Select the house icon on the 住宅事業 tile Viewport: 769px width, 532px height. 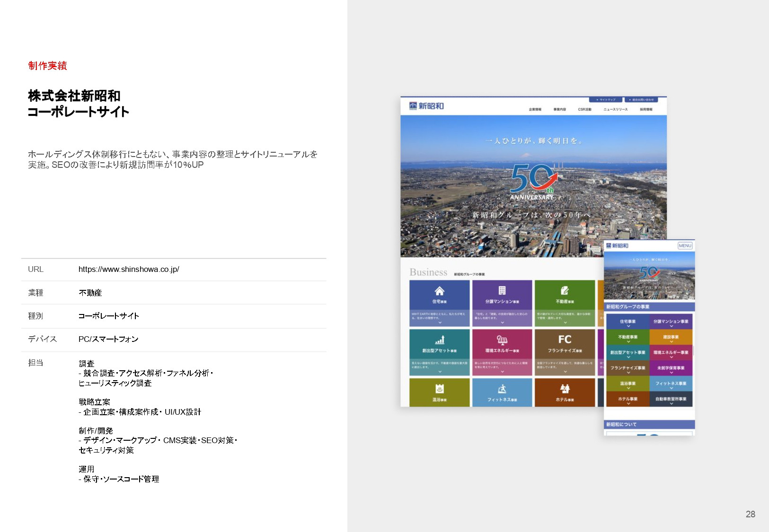pos(440,291)
